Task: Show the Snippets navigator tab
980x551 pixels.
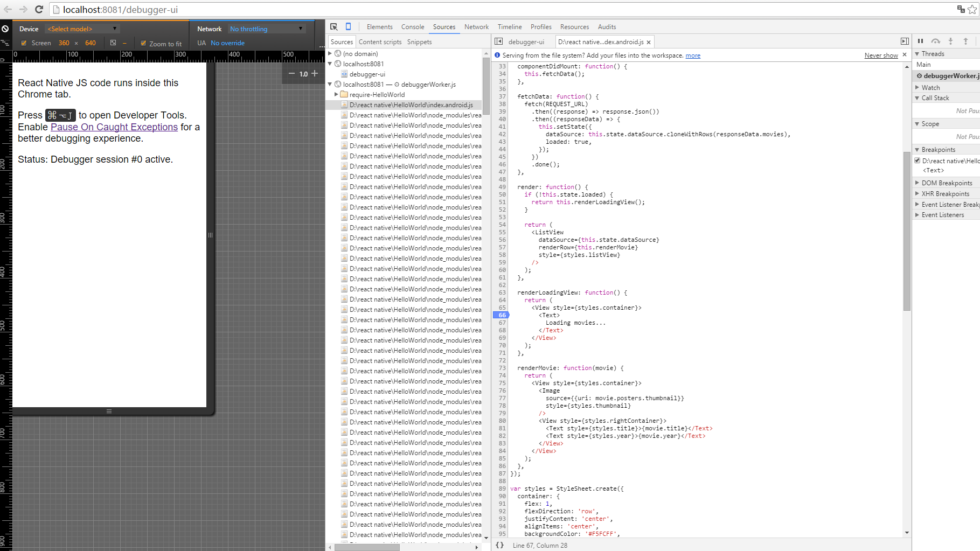Action: point(419,42)
